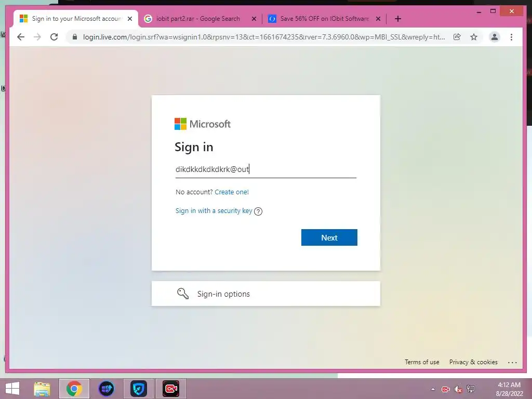Click the padlock site info icon
The width and height of the screenshot is (532, 399).
pyautogui.click(x=75, y=37)
